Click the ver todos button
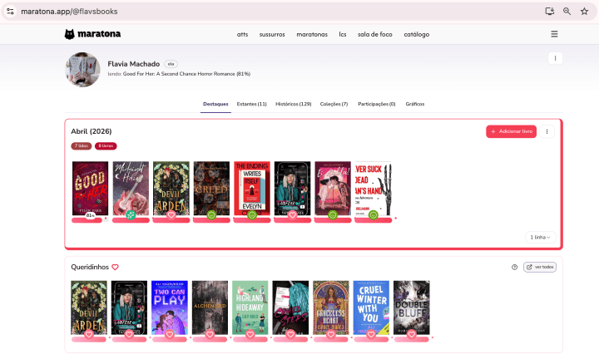Image resolution: width=599 pixels, height=364 pixels. click(540, 267)
